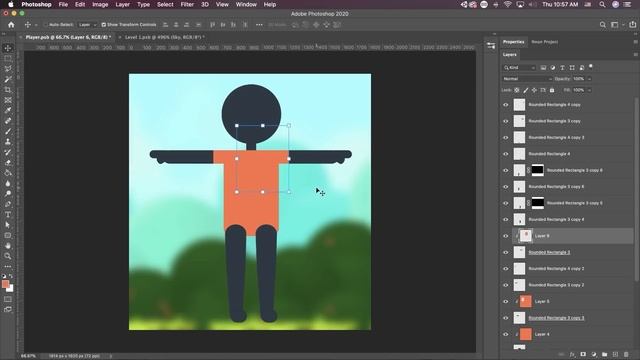Select the Clone Stamp tool
640x360 pixels.
pos(8,142)
